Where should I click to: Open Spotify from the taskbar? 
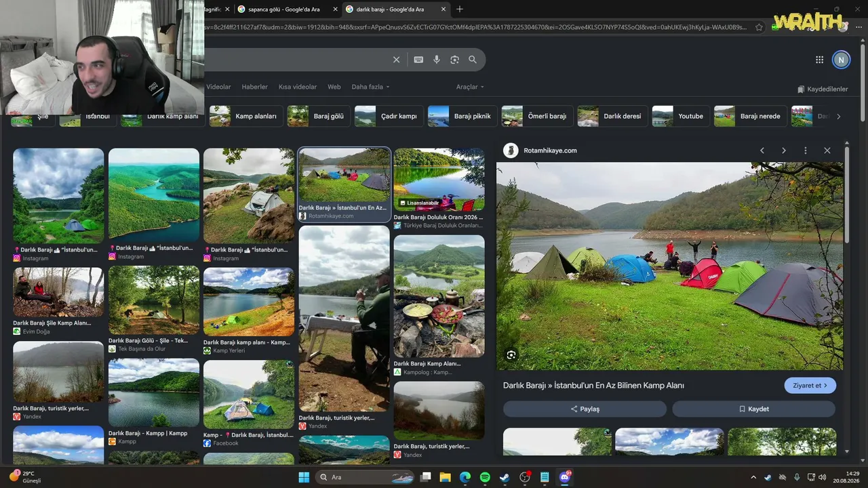point(485,477)
